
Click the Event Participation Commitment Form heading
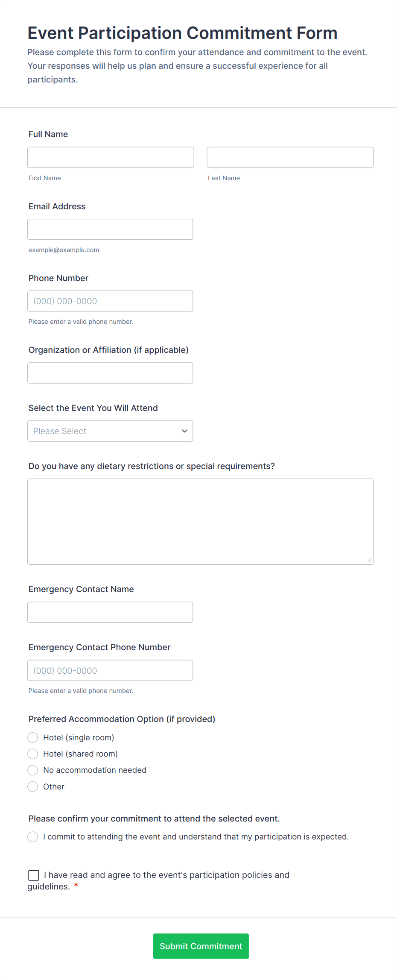click(x=182, y=33)
